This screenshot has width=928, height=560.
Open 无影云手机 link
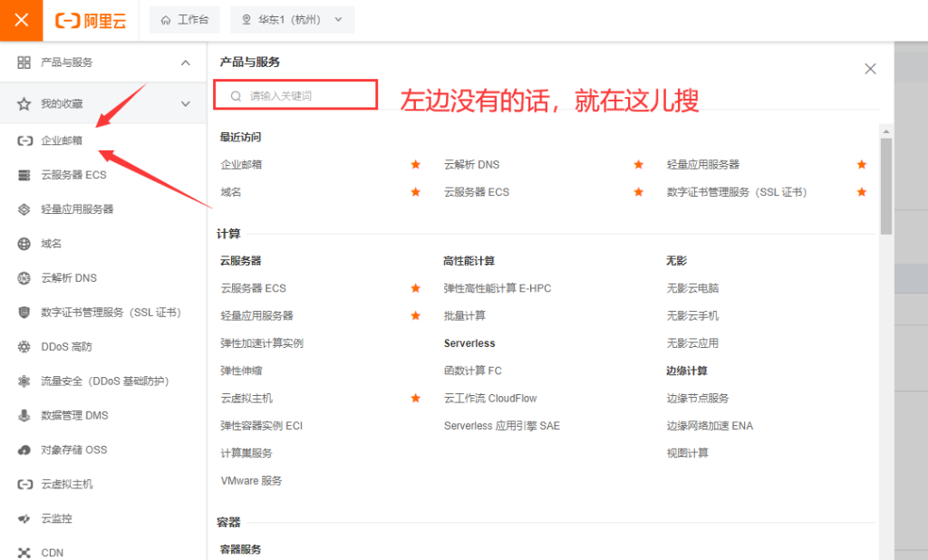(x=693, y=315)
